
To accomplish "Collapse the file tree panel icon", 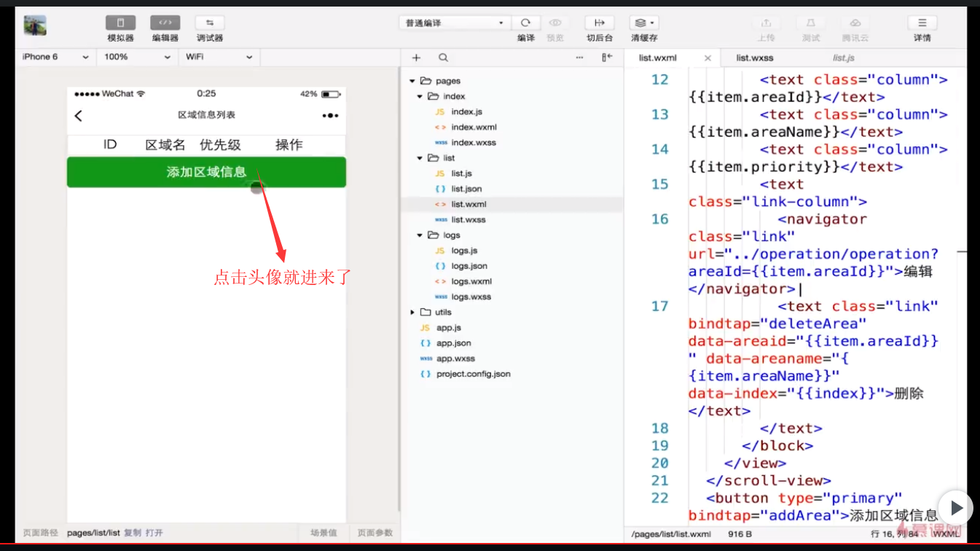I will click(607, 58).
